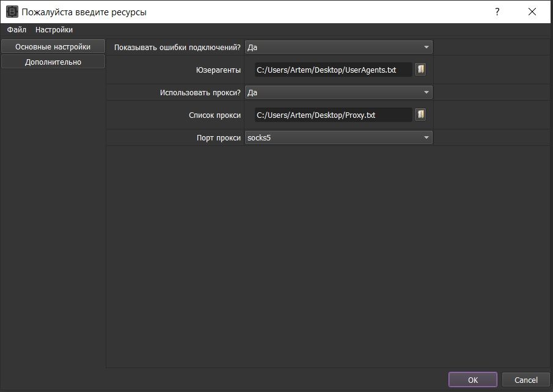Open the Настройки menu
The image size is (553, 392).
(54, 29)
